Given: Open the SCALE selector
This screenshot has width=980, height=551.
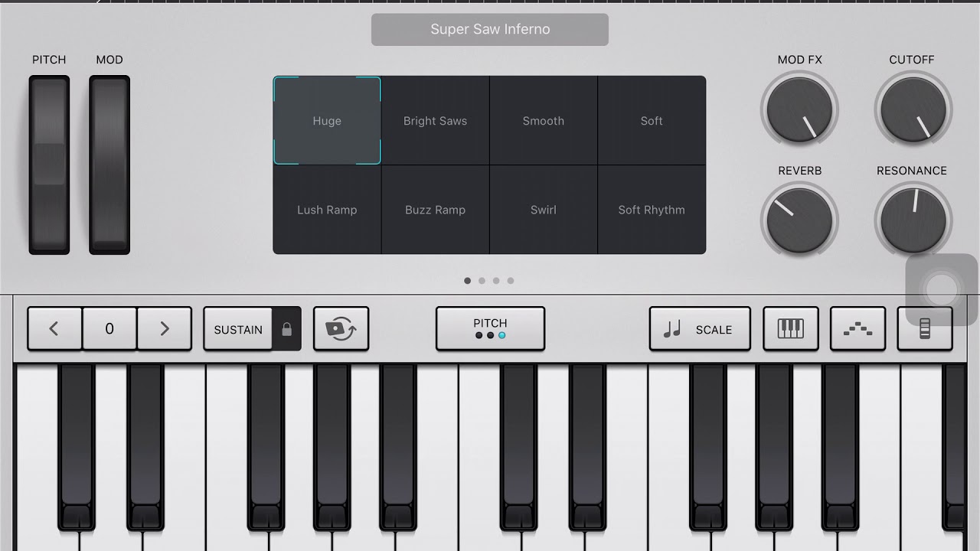Looking at the screenshot, I should 700,329.
